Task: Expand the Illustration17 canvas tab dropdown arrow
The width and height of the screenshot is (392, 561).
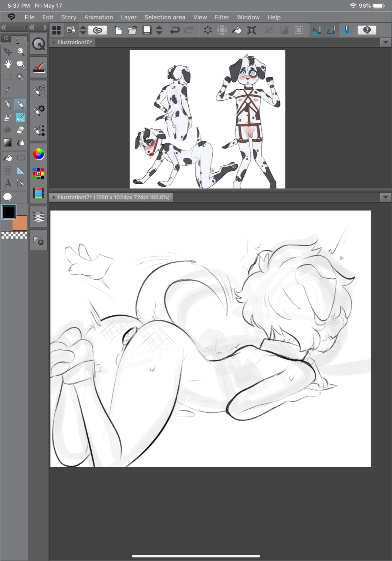Action: coord(385,197)
